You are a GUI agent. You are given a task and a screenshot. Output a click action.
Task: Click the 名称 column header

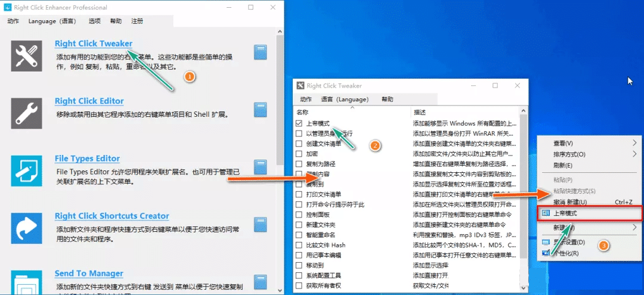pos(302,112)
